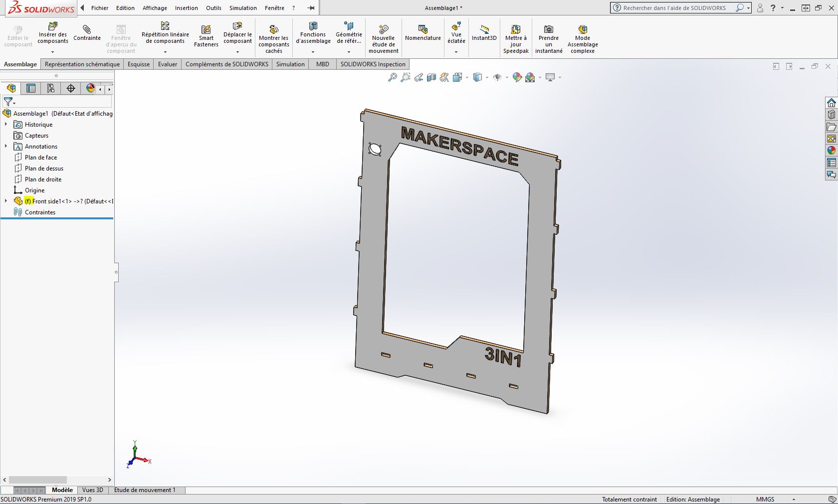The image size is (838, 504).
Task: Open MMGS unit system selector
Action: (x=765, y=499)
